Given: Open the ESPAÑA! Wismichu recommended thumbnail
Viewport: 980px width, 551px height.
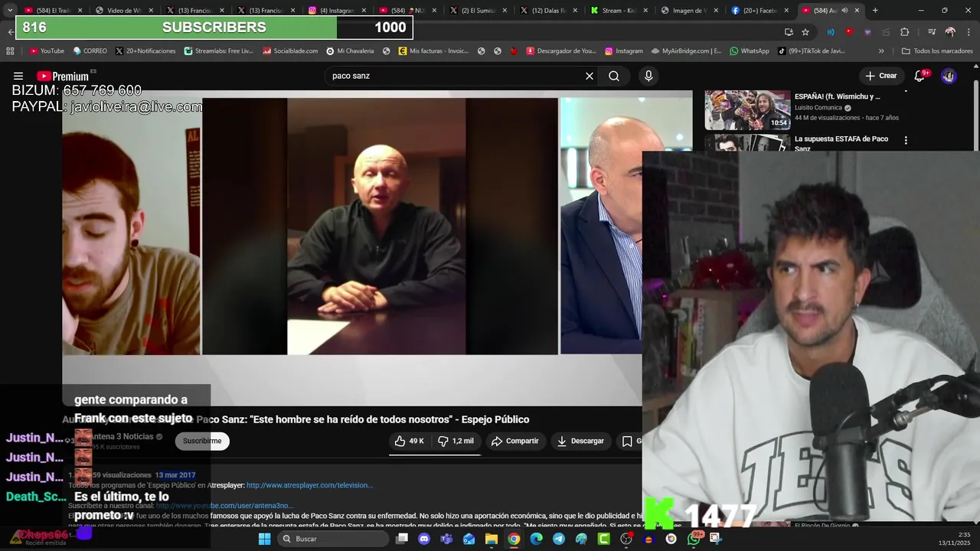Looking at the screenshot, I should (747, 110).
